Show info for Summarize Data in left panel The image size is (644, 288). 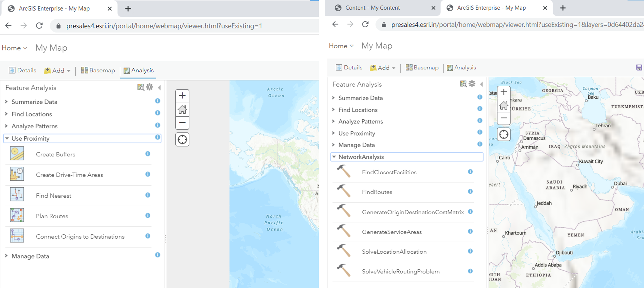(x=157, y=101)
